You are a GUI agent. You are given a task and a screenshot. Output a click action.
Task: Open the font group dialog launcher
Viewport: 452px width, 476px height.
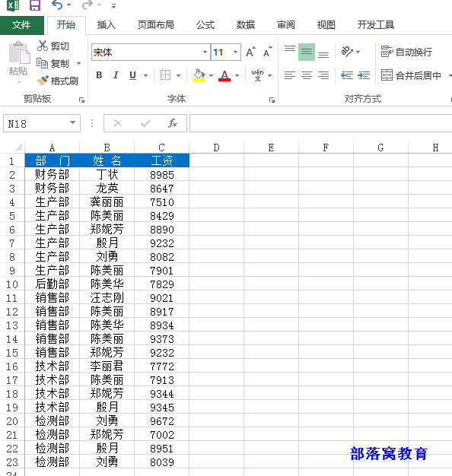coord(272,100)
